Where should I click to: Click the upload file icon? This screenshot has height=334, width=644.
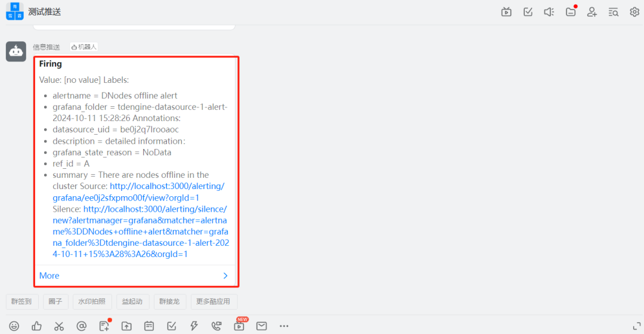(x=126, y=326)
